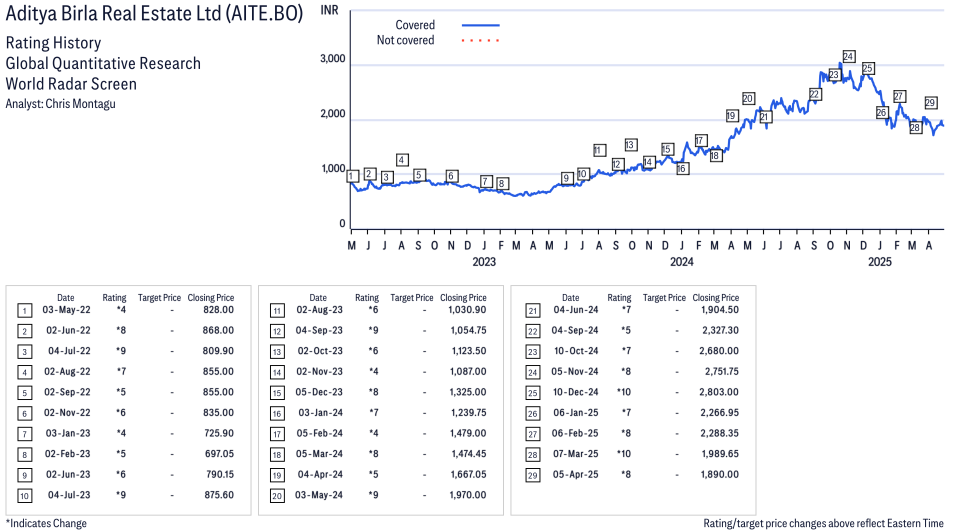Click chart marker 25 on the chart

point(869,68)
